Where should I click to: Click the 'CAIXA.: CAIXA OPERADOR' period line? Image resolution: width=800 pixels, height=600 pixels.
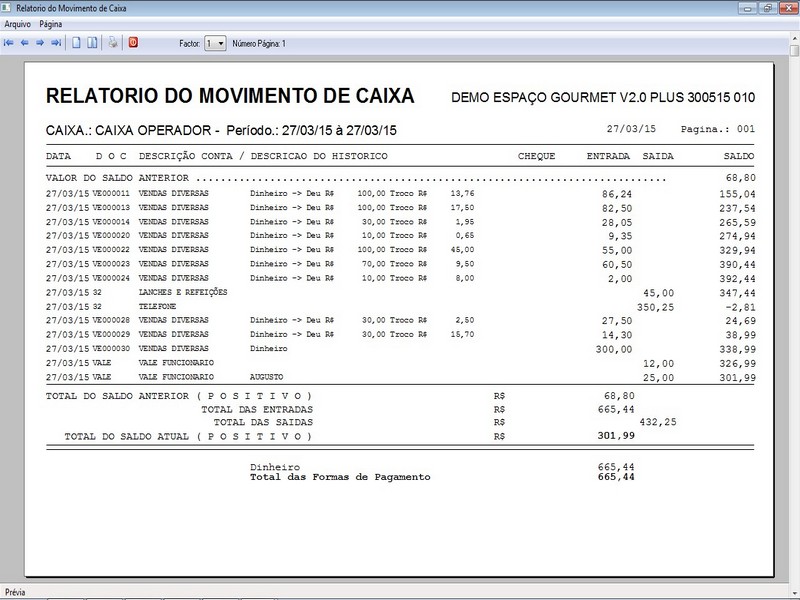point(221,131)
